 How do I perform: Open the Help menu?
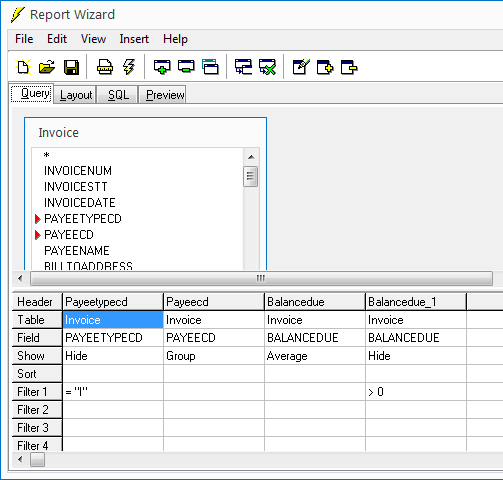[175, 39]
